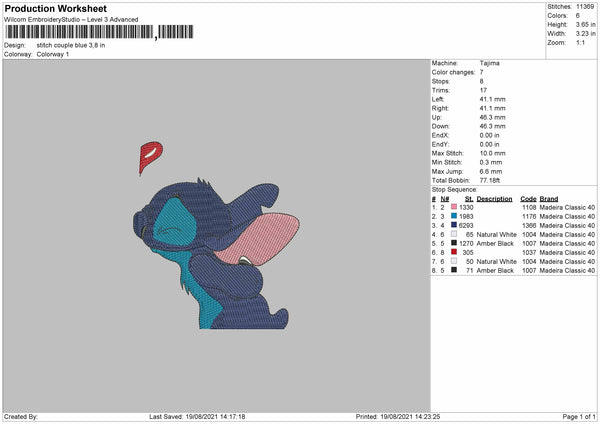This screenshot has height=424, width=600.
Task: Click the barcode under the worksheet title
Action: coord(99,32)
